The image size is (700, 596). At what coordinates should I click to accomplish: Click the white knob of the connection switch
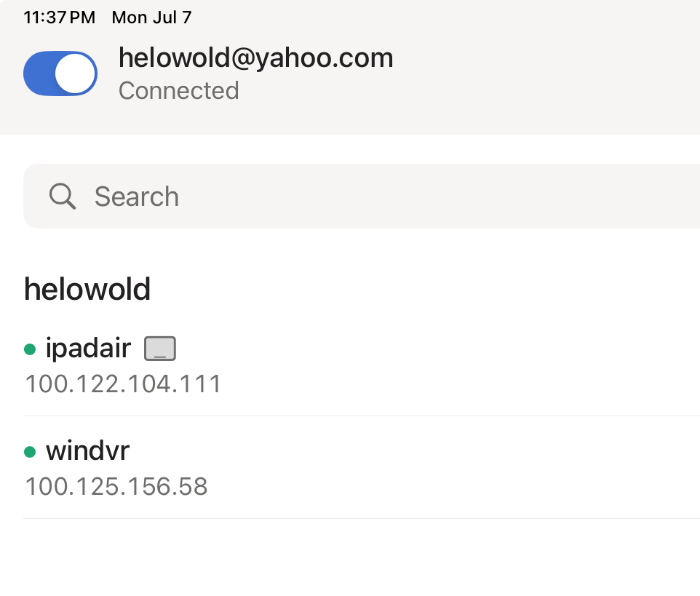76,73
